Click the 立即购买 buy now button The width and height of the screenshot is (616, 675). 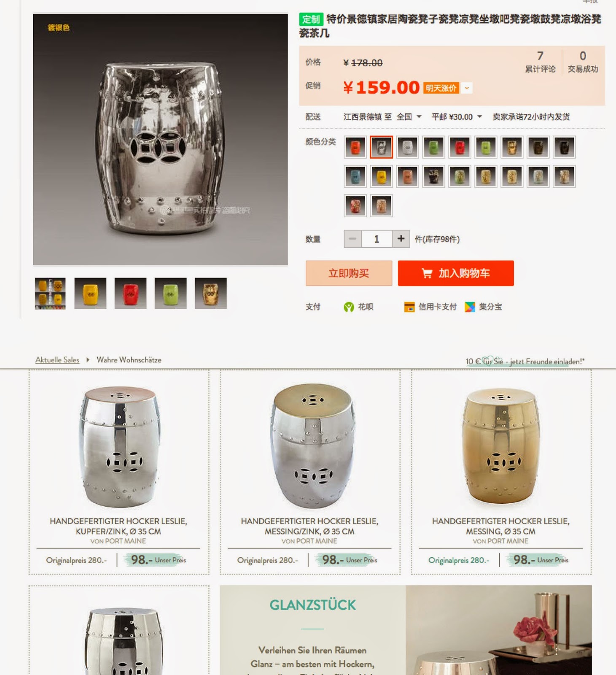pyautogui.click(x=349, y=273)
